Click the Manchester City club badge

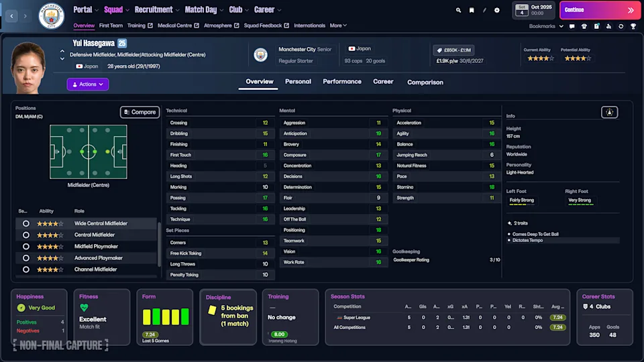(51, 15)
